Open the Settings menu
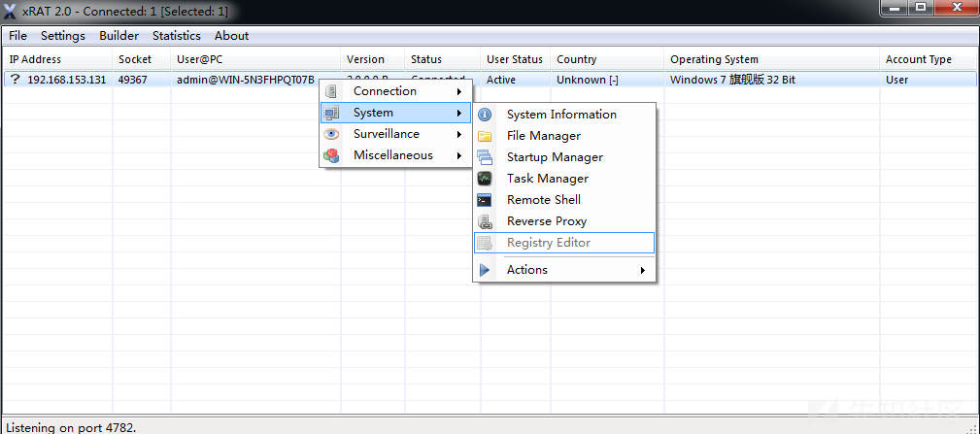This screenshot has width=980, height=434. pyautogui.click(x=63, y=36)
